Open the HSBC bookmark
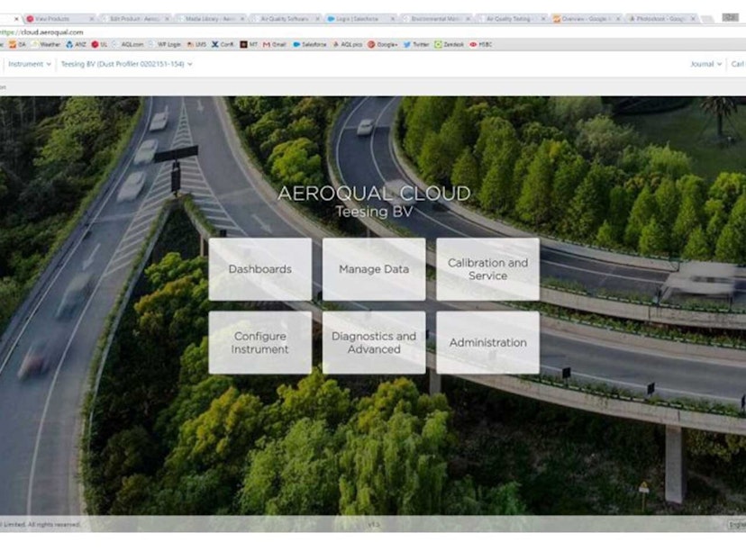 pyautogui.click(x=484, y=43)
